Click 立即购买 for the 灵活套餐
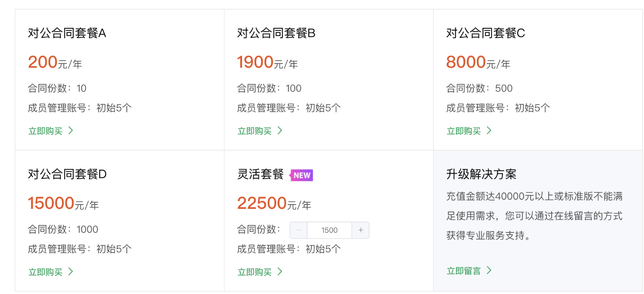This screenshot has width=644, height=294. click(x=254, y=272)
